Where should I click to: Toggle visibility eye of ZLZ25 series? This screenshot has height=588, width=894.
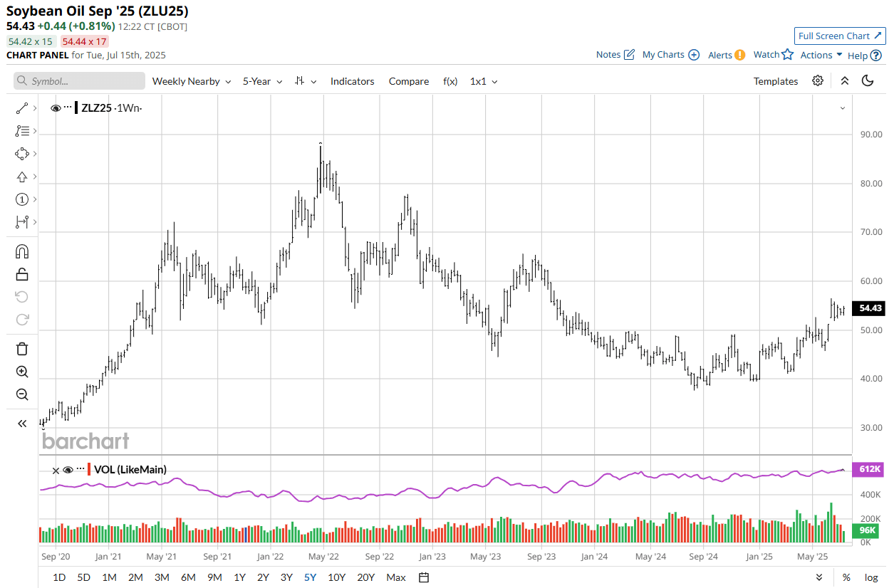[x=56, y=108]
